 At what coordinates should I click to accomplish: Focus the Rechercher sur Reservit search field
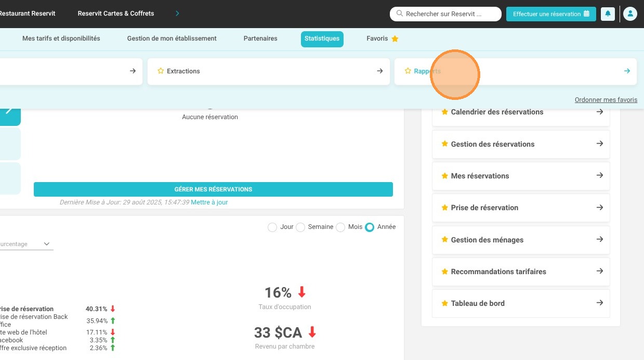coord(445,14)
